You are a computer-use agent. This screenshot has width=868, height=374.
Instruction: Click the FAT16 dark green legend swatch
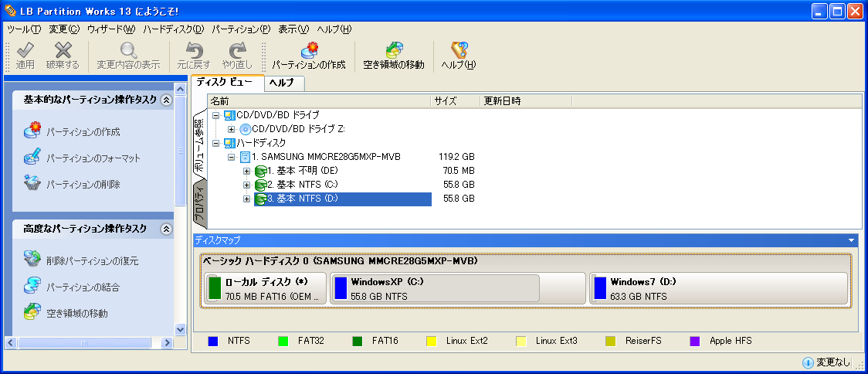tap(357, 342)
